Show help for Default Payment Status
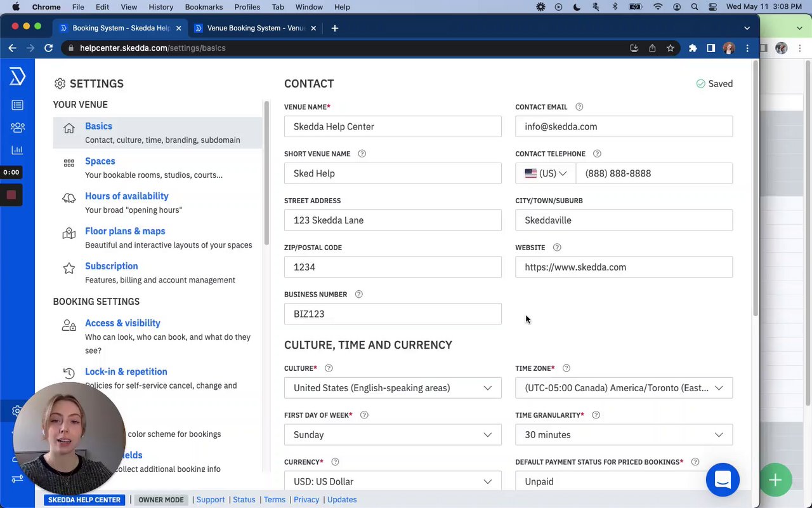812x508 pixels. [x=695, y=462]
